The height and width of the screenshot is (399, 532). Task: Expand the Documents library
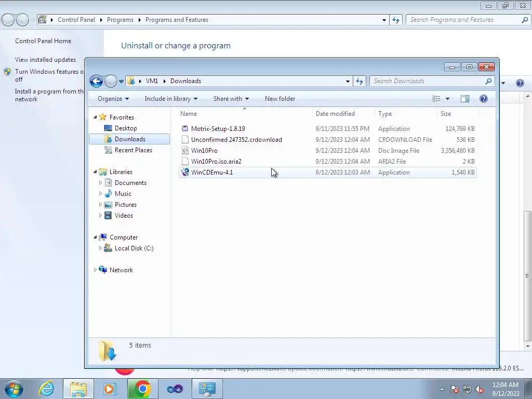(100, 182)
